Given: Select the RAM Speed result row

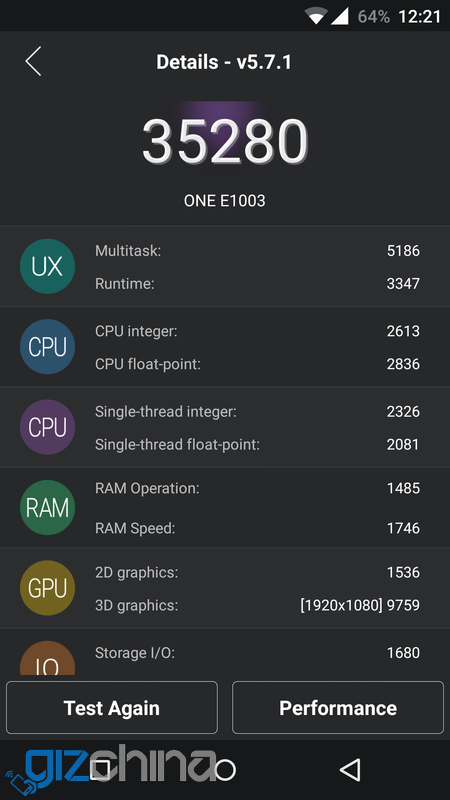Looking at the screenshot, I should point(257,528).
